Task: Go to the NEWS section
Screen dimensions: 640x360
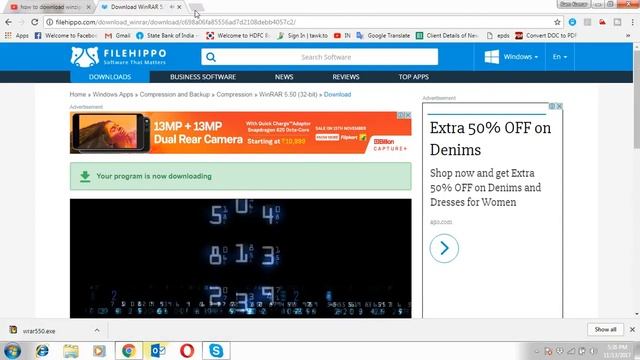Action: [284, 77]
